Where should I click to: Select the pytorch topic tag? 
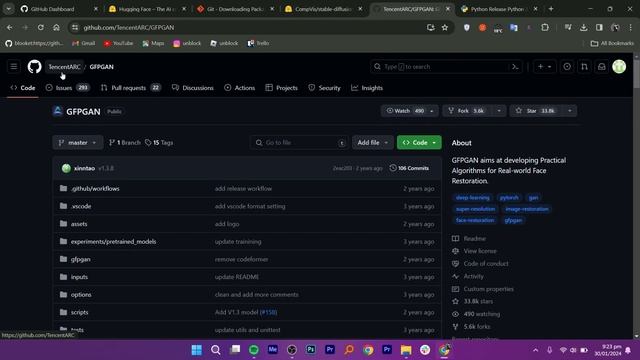[x=509, y=198]
